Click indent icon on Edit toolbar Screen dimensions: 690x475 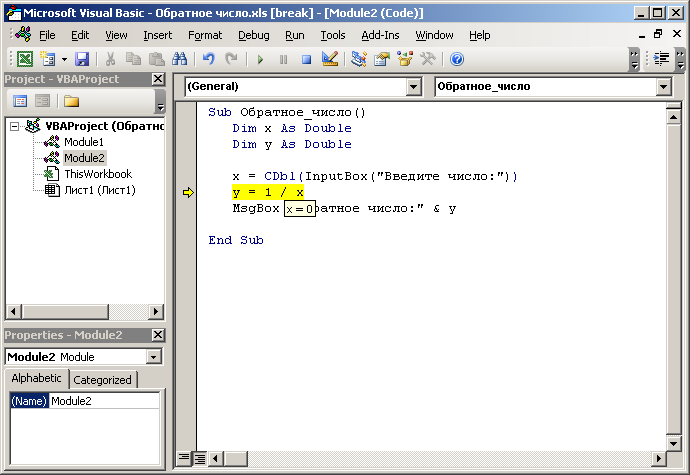661,59
